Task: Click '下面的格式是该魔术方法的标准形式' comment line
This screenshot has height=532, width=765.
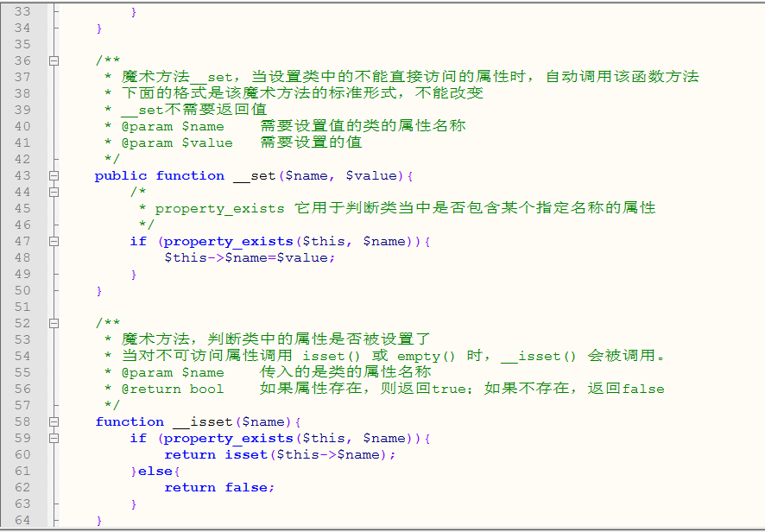Action: [259, 92]
